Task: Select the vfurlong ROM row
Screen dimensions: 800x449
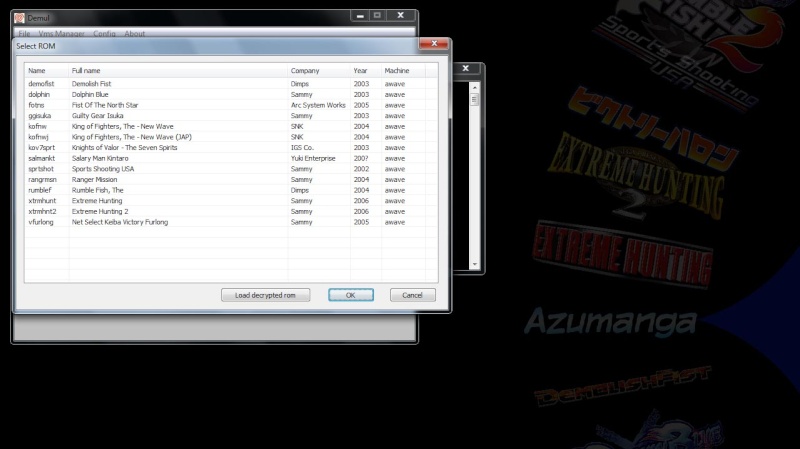Action: coord(231,222)
